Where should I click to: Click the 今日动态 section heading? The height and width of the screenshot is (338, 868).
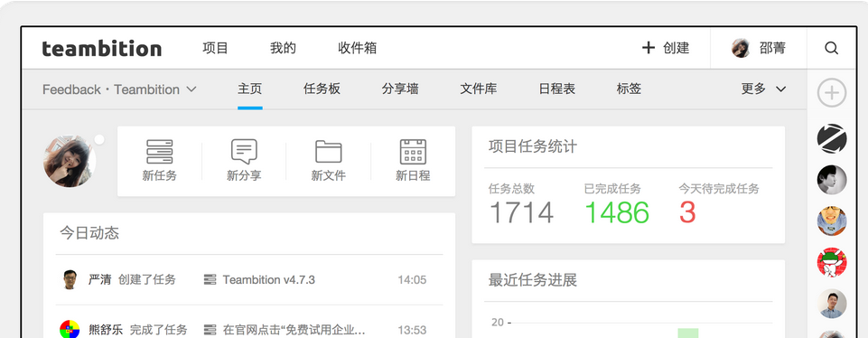[x=89, y=233]
